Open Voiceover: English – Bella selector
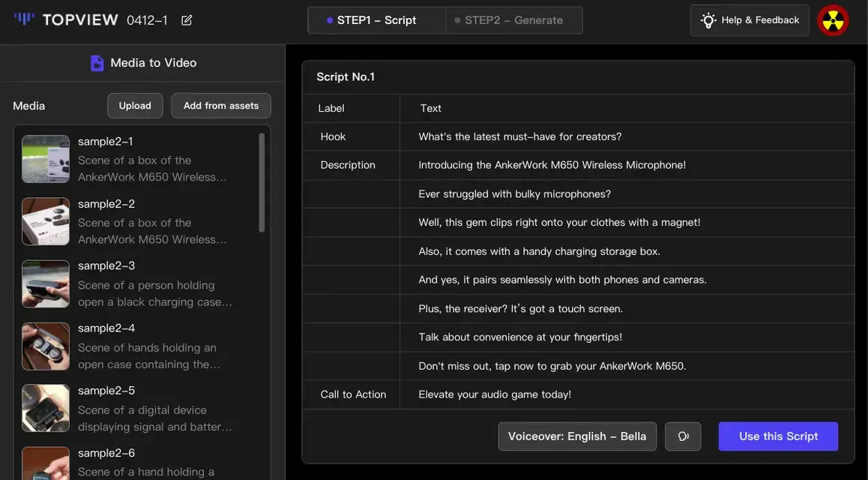This screenshot has height=480, width=868. (577, 436)
